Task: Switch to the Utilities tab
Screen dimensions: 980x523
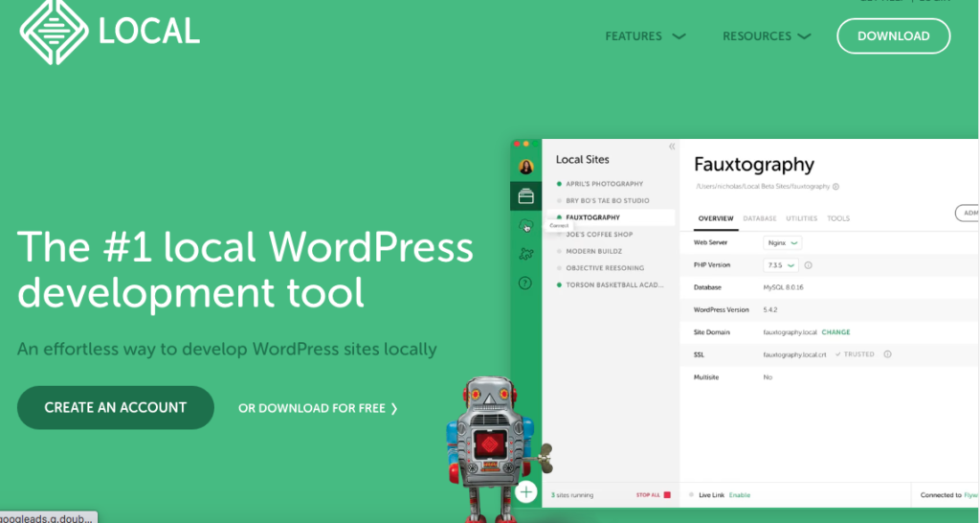Action: point(801,218)
